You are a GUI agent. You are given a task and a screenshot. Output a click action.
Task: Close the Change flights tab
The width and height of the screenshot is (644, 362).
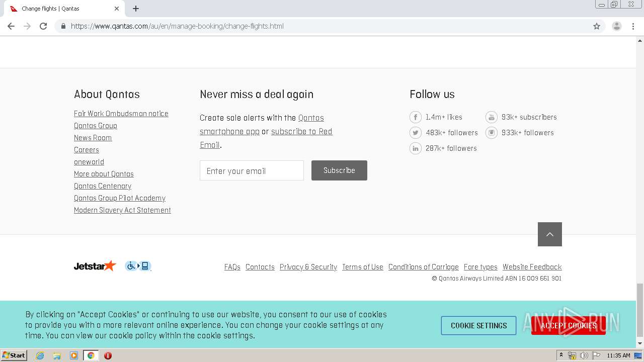(117, 9)
